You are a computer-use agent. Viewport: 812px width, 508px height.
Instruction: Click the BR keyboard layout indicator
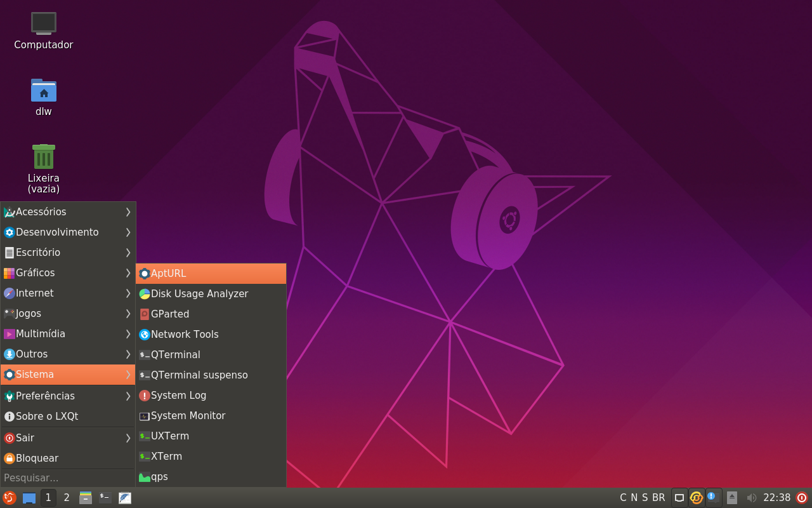(658, 498)
